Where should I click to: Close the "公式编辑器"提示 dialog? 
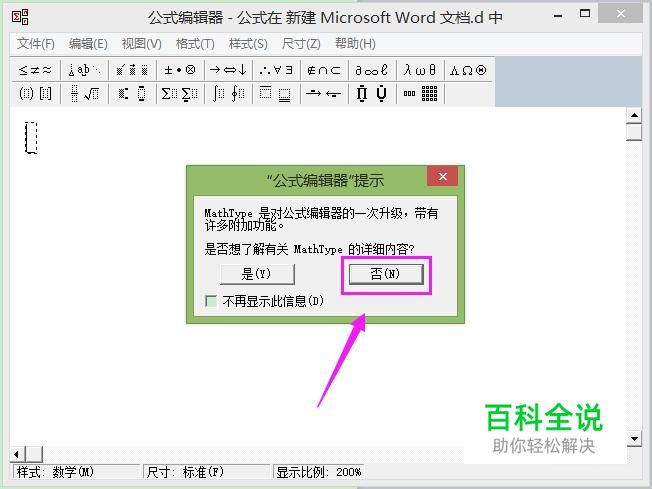click(x=442, y=176)
